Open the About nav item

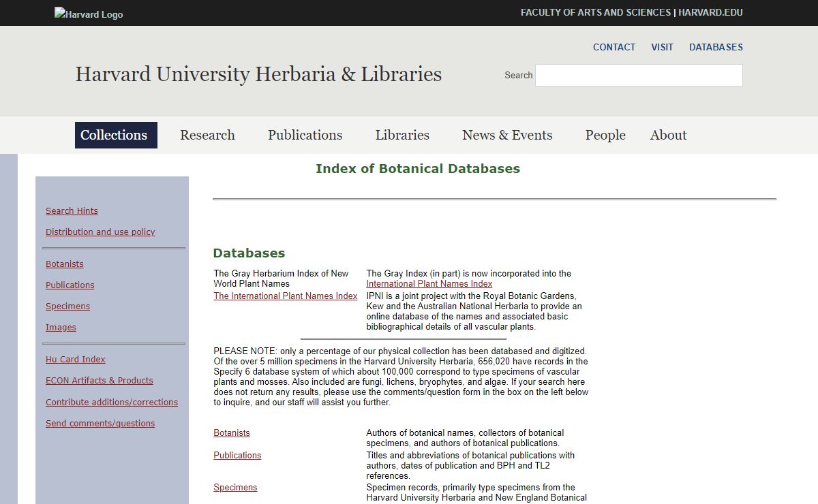tap(668, 135)
